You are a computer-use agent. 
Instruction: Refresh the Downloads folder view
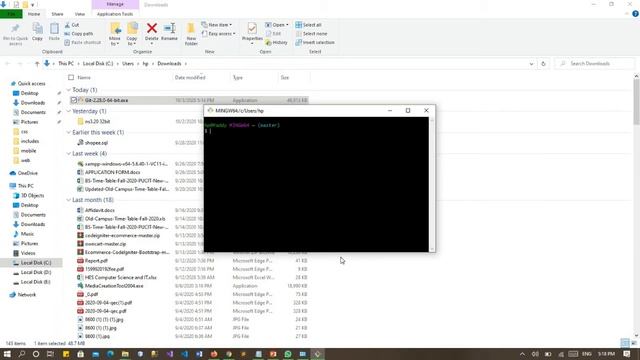[x=543, y=64]
